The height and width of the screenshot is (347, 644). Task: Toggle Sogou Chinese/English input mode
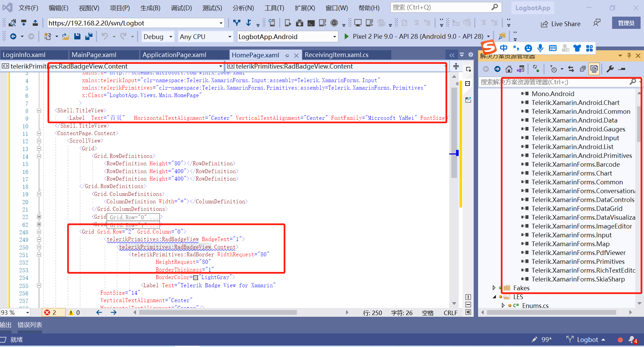point(504,48)
